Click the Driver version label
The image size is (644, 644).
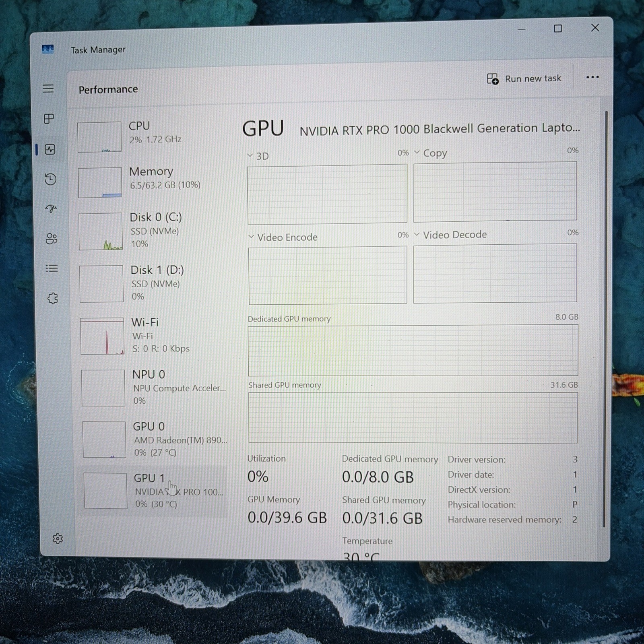coord(477,460)
